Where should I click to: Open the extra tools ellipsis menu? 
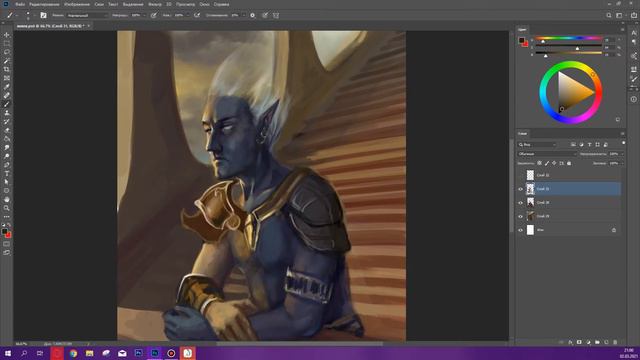tap(7, 217)
